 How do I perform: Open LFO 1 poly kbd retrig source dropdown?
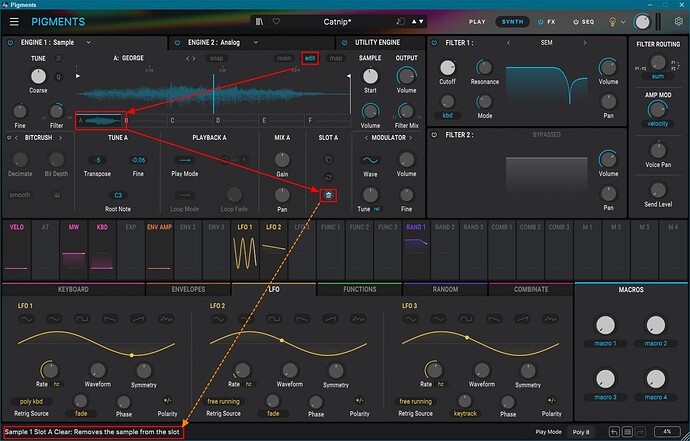pos(33,401)
